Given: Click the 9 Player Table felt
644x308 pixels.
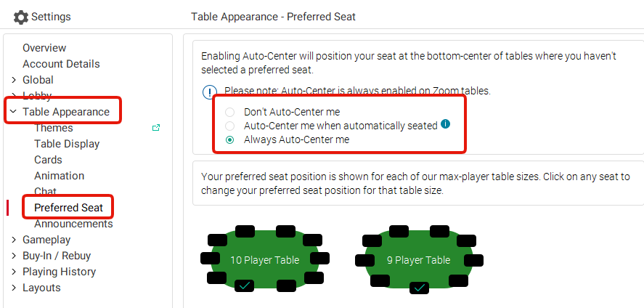Looking at the screenshot, I should point(420,260).
